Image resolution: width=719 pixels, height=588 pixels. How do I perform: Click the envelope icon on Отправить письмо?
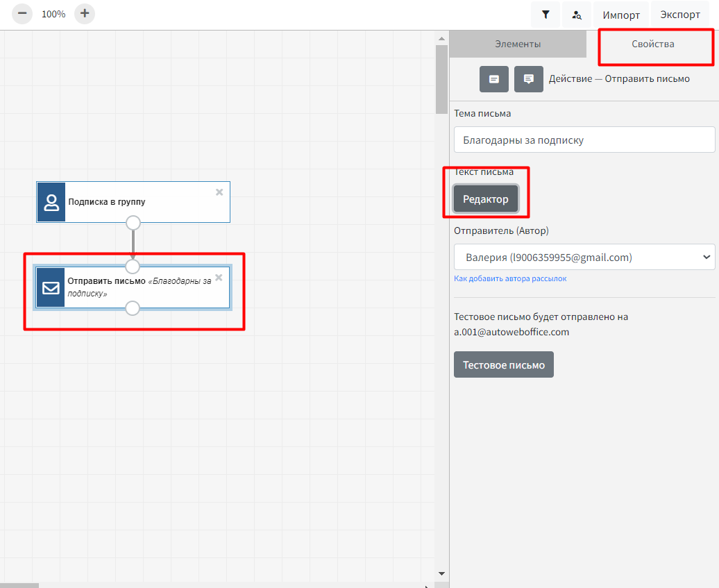(51, 287)
